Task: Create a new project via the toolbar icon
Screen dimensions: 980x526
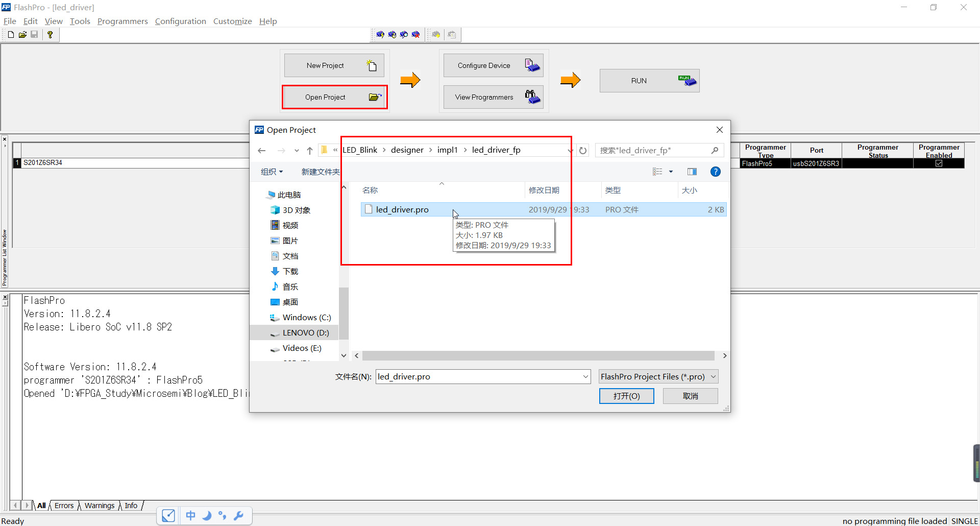Action: 9,34
